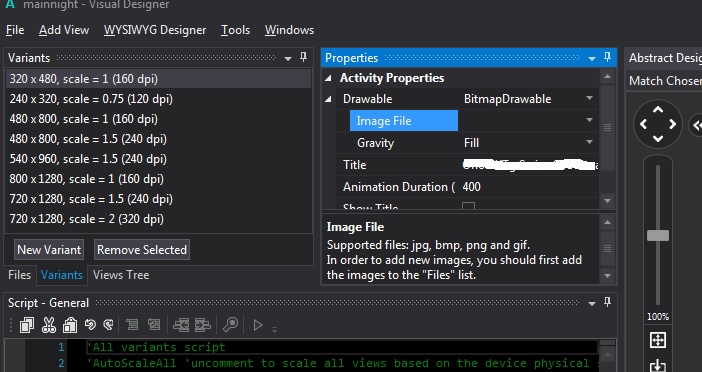Pan right with the navigation pad arrow
Screen dimensions: 702x372
(x=672, y=124)
